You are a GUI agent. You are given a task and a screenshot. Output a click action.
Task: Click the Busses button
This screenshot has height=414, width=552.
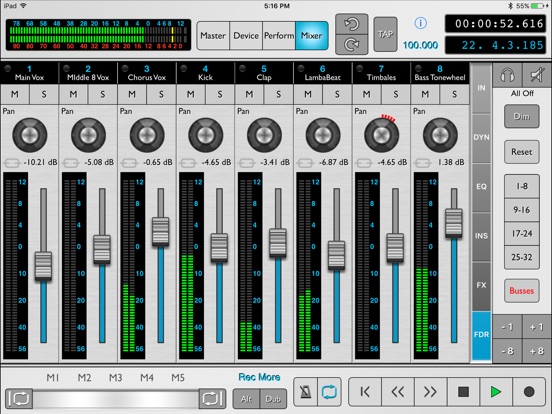pyautogui.click(x=522, y=291)
